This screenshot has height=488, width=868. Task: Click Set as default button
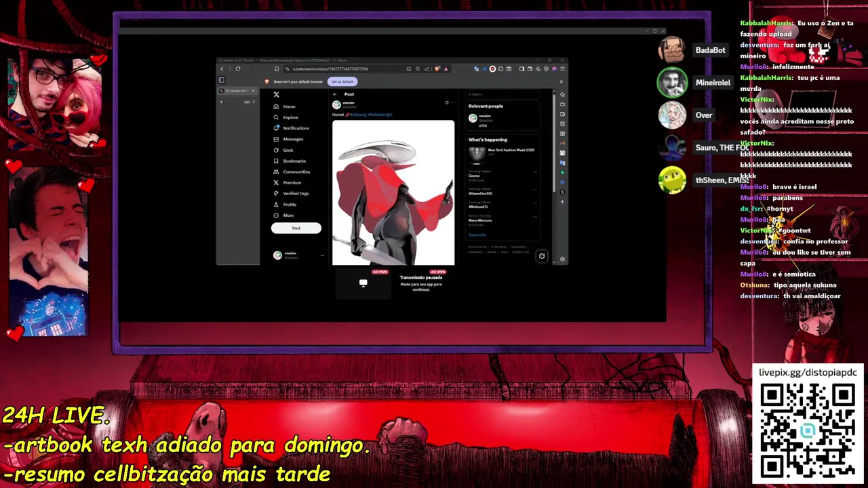pyautogui.click(x=342, y=81)
